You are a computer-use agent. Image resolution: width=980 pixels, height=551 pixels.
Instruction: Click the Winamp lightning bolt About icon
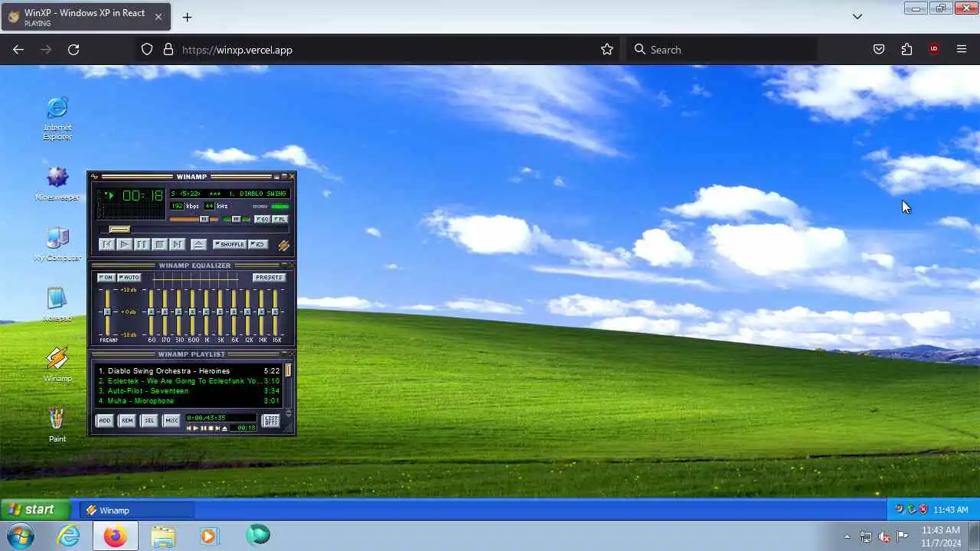[x=284, y=245]
